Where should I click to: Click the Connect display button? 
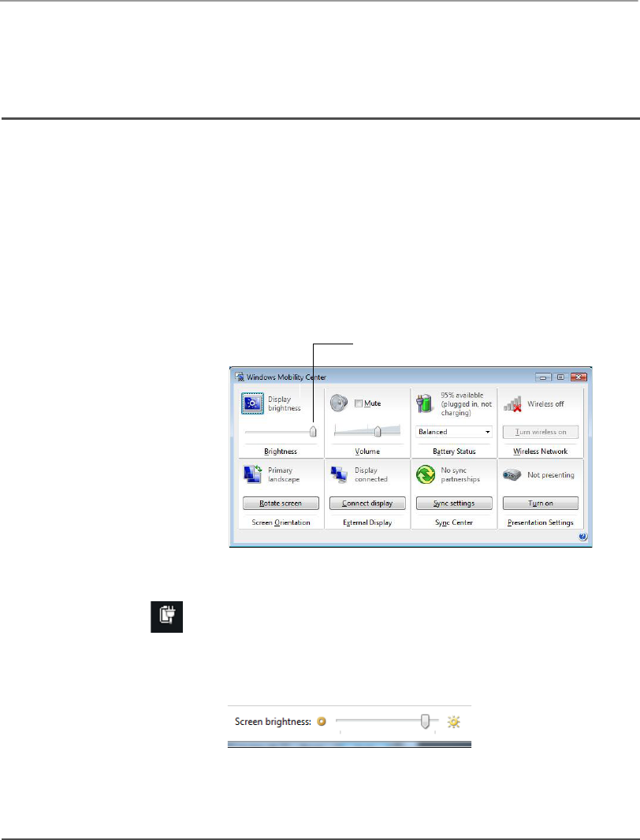(367, 503)
